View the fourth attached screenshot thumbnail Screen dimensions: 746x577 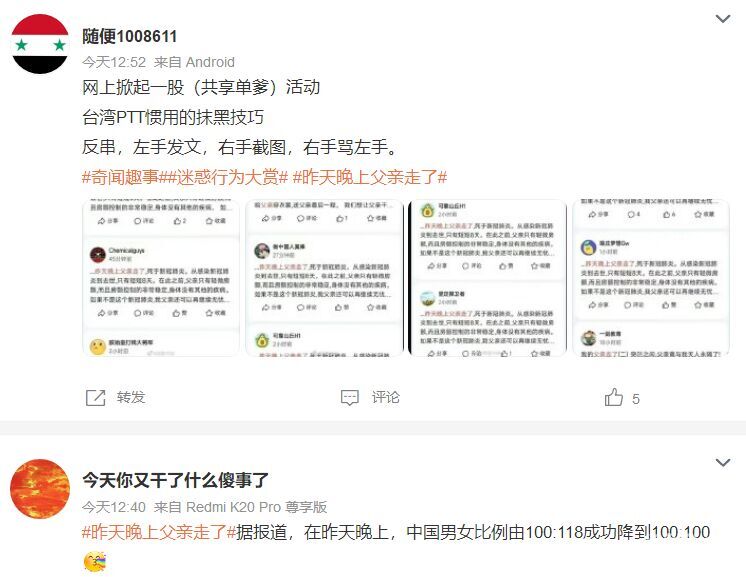point(651,277)
